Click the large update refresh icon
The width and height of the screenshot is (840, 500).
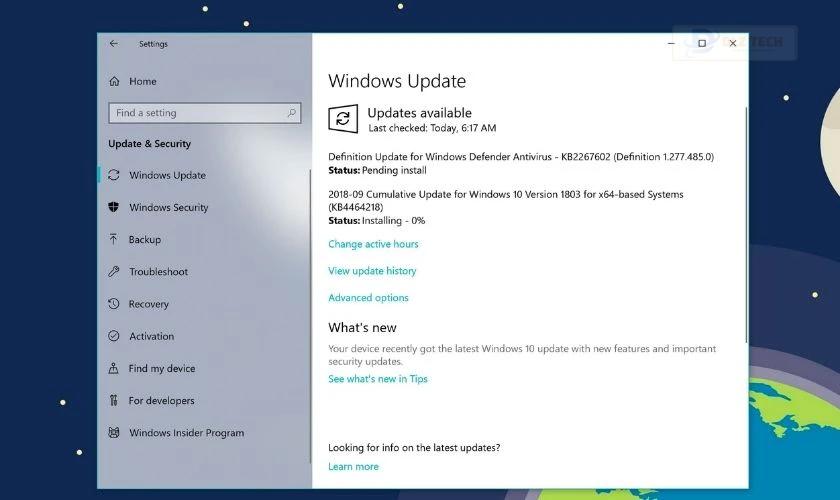pyautogui.click(x=343, y=118)
